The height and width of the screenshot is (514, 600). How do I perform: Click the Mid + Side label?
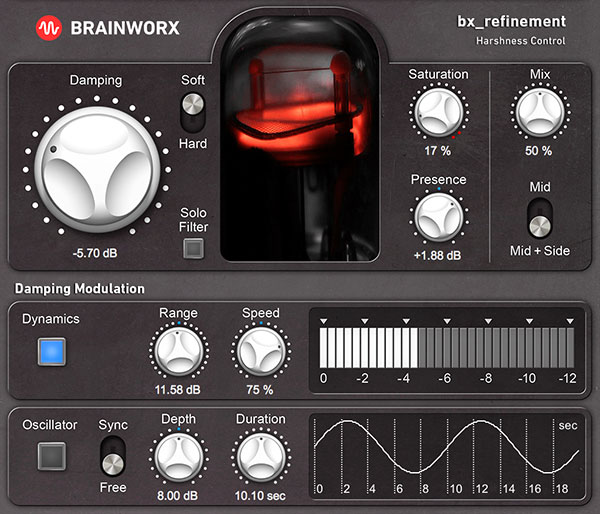pos(540,251)
